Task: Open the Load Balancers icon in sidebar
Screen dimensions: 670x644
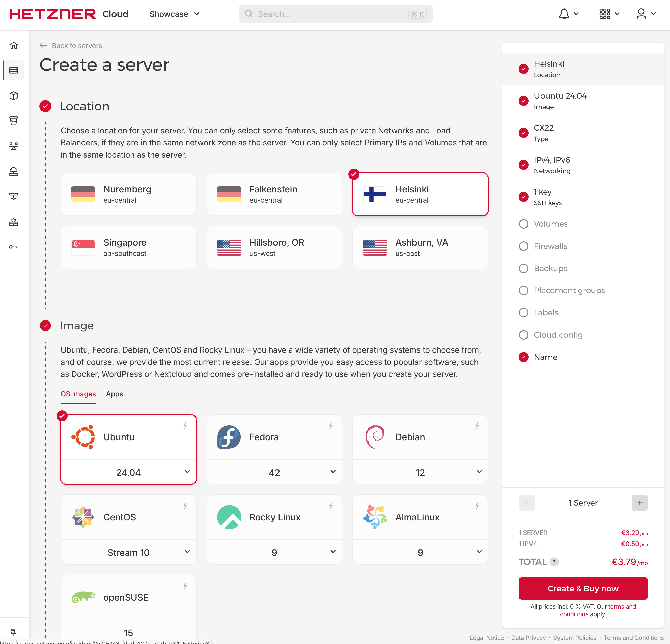Action: click(14, 146)
